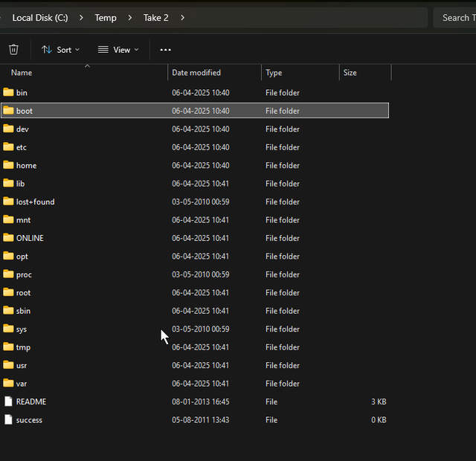Focus the Search box

(x=454, y=18)
